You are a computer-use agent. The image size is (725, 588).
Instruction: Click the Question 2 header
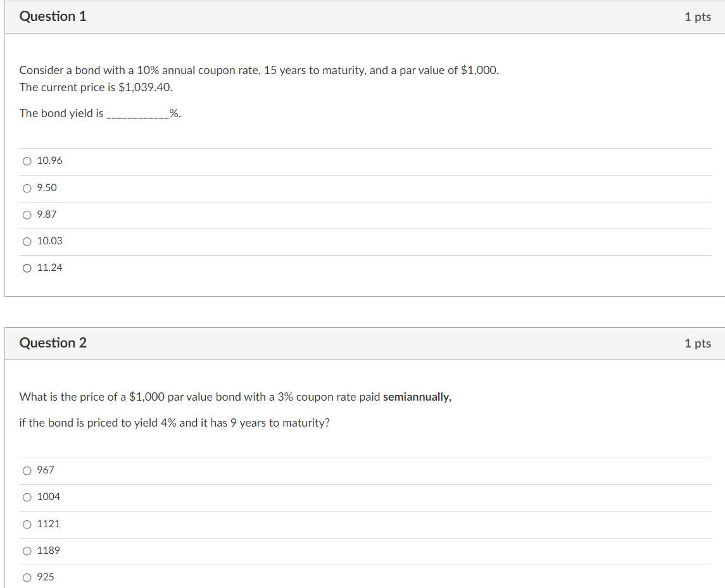[x=53, y=343]
